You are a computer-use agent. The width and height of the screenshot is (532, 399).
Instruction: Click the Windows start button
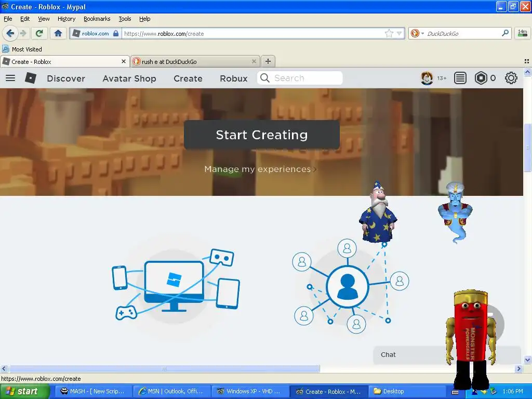click(24, 391)
